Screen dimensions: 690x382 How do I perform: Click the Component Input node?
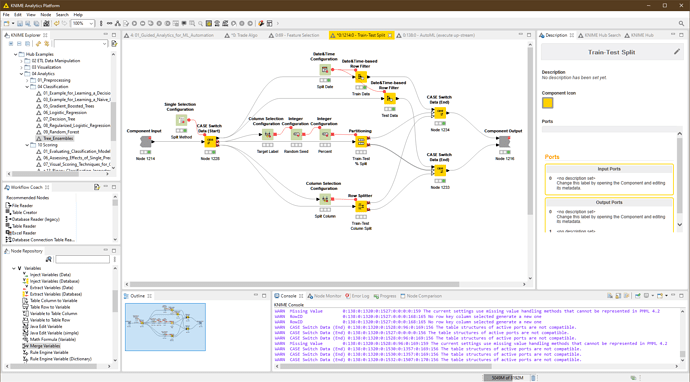point(145,142)
